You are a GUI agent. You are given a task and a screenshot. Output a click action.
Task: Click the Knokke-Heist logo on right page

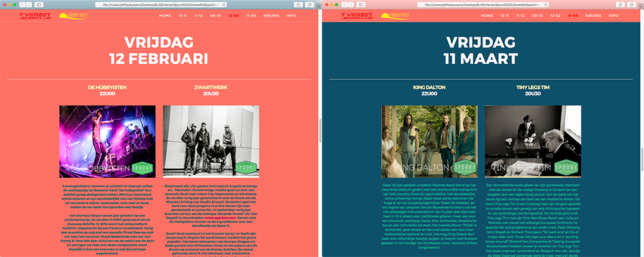(395, 15)
